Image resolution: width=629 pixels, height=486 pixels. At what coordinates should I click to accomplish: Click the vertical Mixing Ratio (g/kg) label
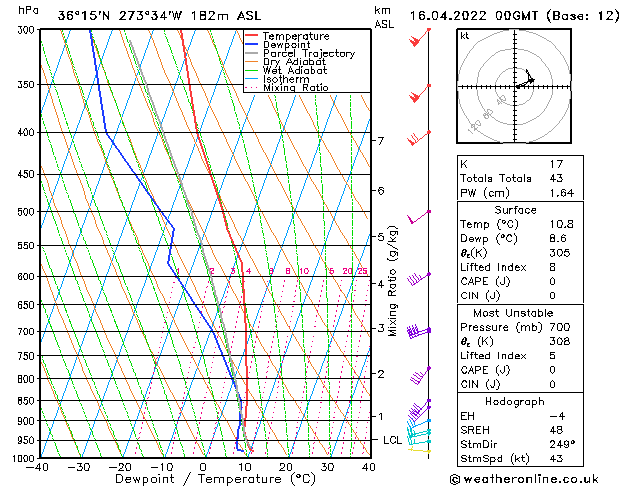(392, 281)
